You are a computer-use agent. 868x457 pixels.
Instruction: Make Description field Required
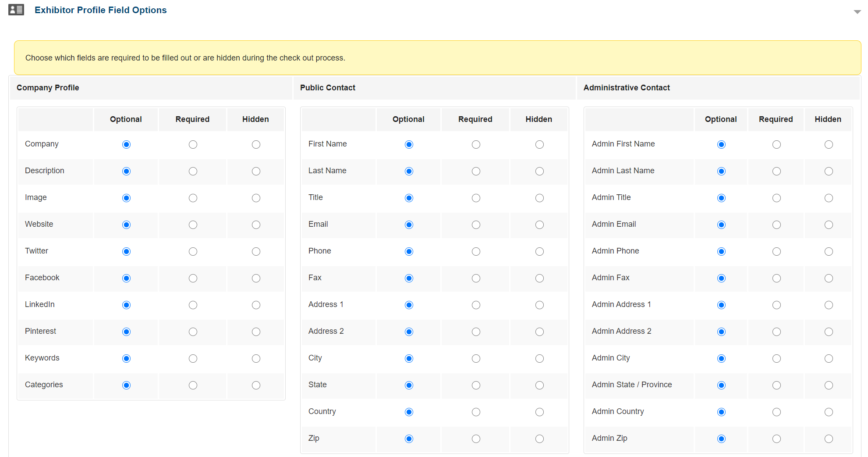coord(193,171)
